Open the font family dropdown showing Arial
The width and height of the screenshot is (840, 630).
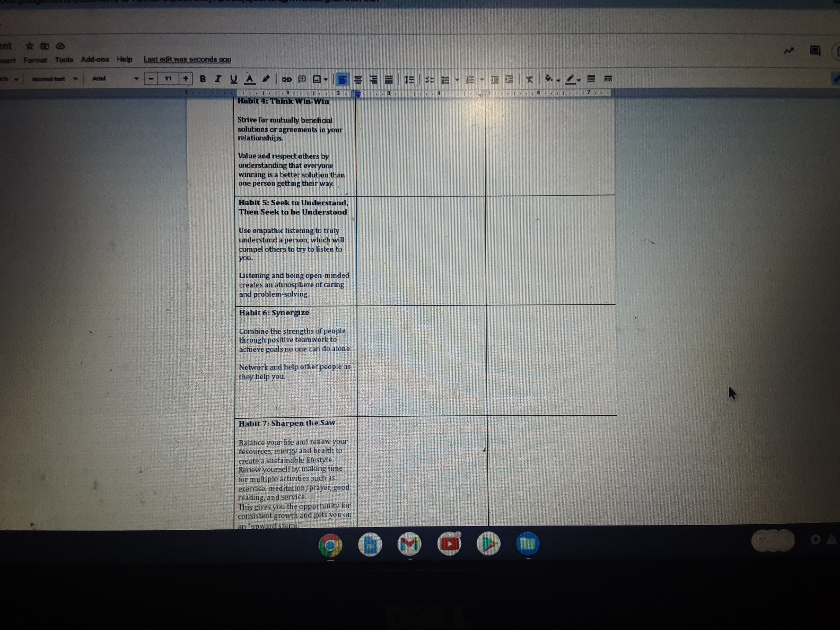(x=106, y=78)
